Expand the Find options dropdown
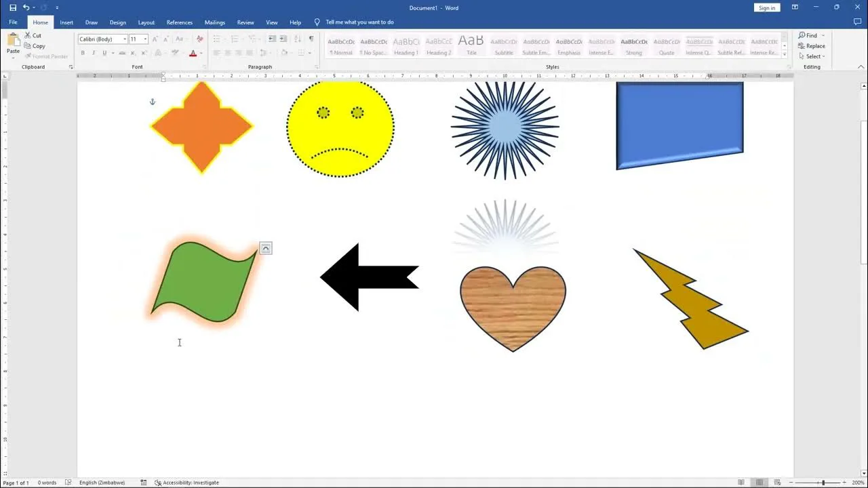This screenshot has height=488, width=868. [x=822, y=35]
